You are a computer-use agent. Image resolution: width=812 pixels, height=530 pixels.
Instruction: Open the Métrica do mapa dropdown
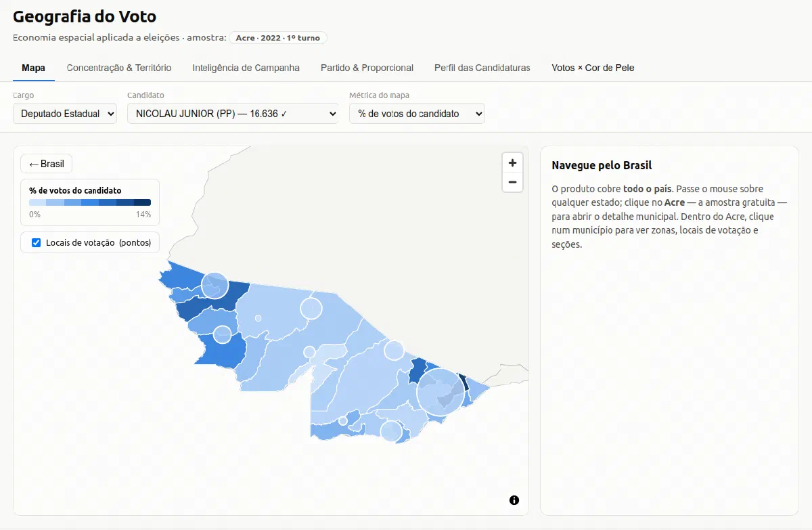(417, 114)
